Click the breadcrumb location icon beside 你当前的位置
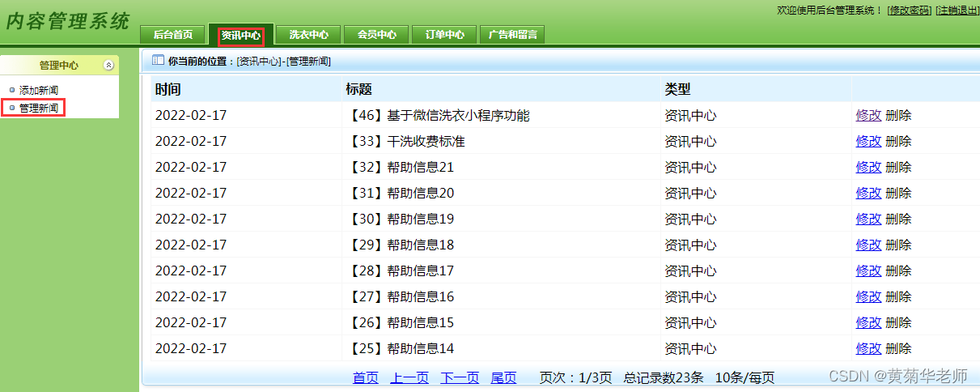This screenshot has height=392, width=980. 158,61
